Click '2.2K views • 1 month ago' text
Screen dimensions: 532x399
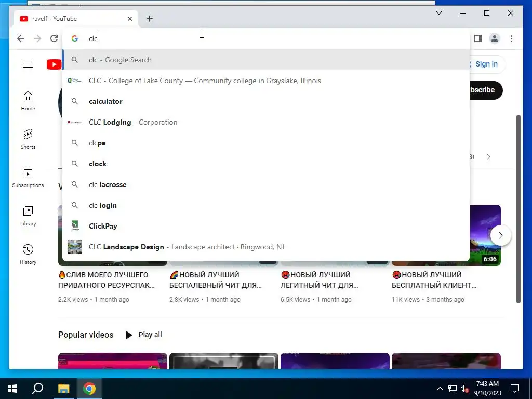pyautogui.click(x=94, y=300)
